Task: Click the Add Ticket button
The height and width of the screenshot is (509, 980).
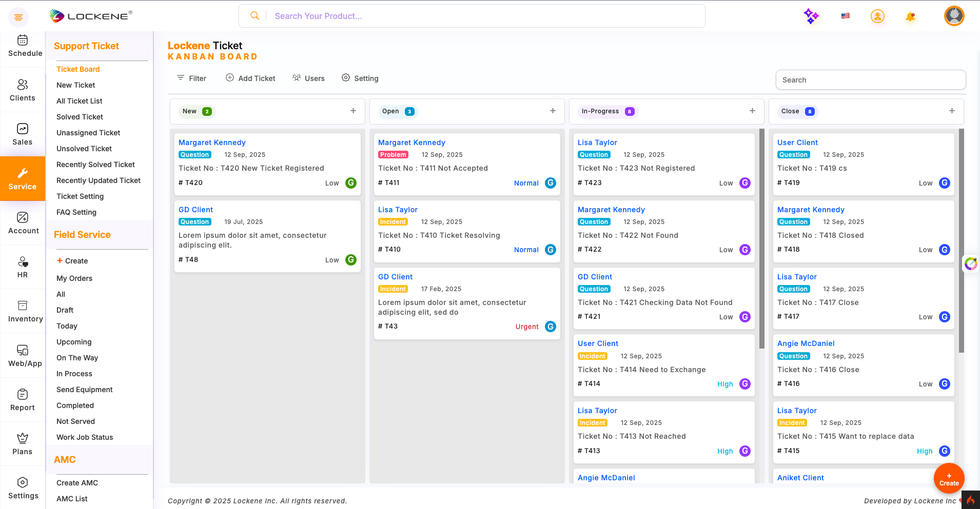Action: (250, 78)
